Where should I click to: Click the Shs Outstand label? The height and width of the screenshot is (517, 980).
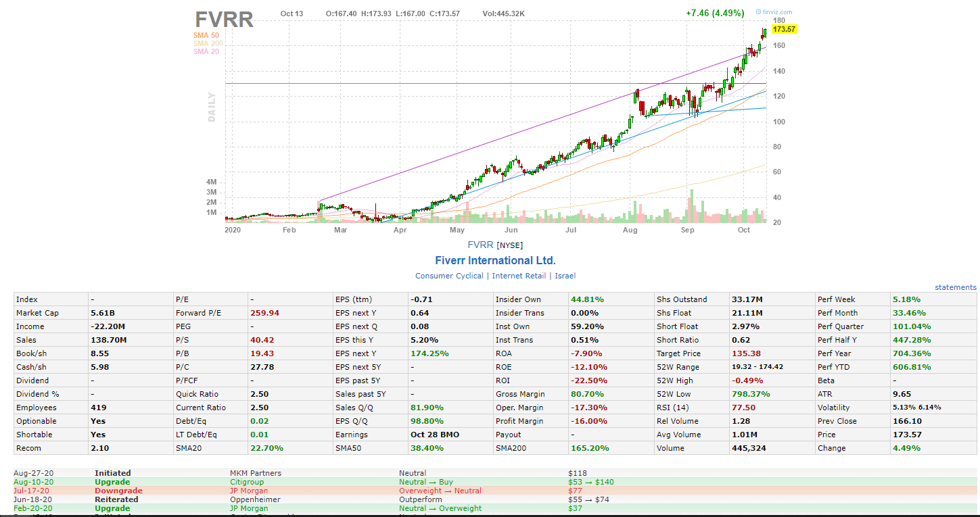(x=682, y=299)
